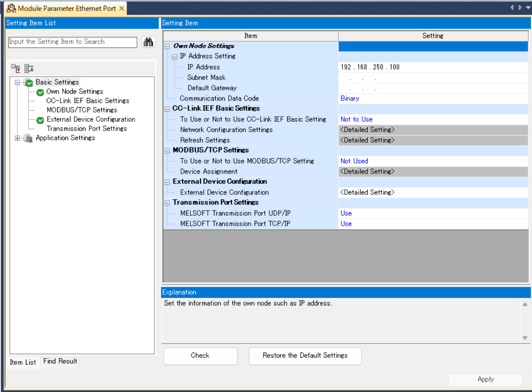The height and width of the screenshot is (392, 532).
Task: Collapse the MODBUS/TCP Settings group
Action: click(167, 151)
